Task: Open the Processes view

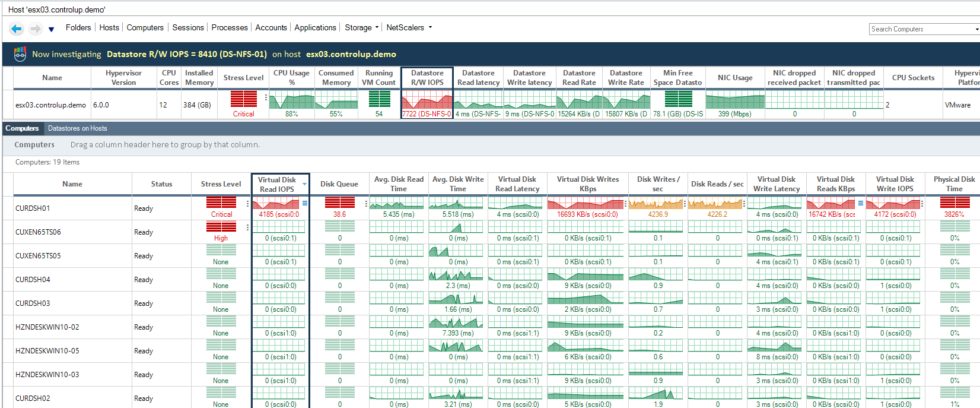Action: click(230, 27)
